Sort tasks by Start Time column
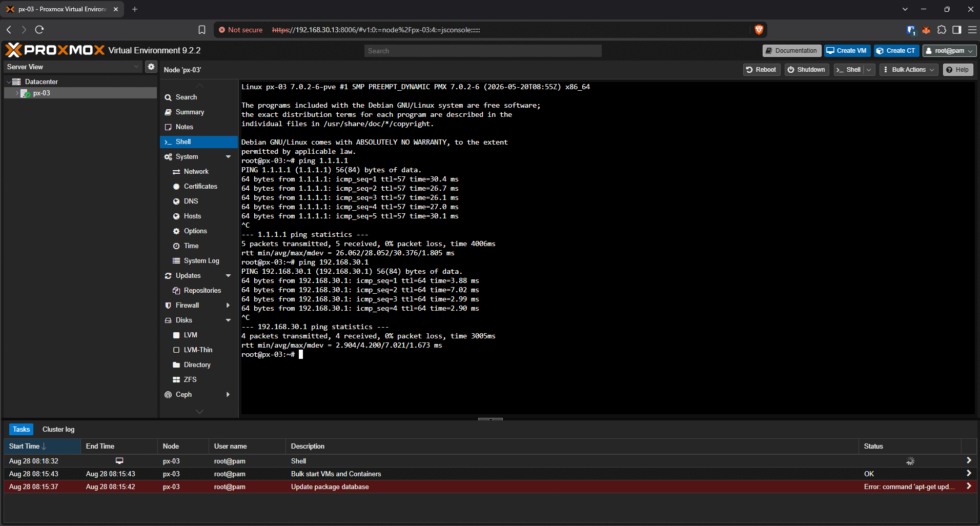 (42, 447)
